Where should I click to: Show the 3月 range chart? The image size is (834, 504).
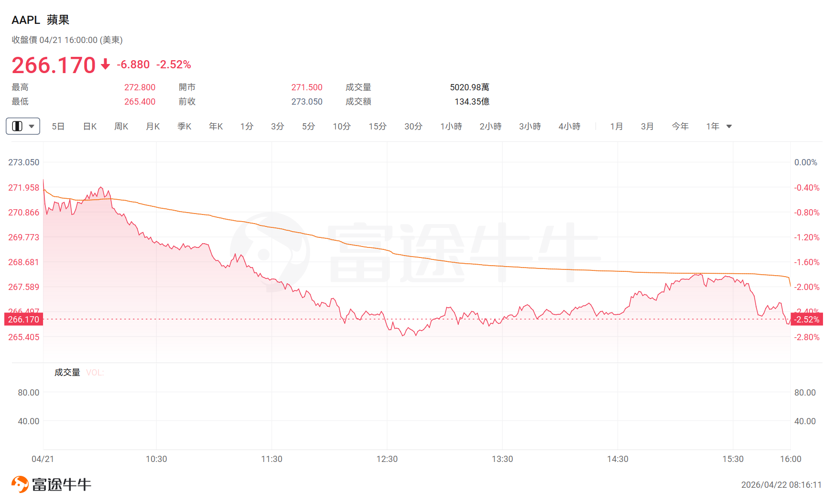point(647,127)
